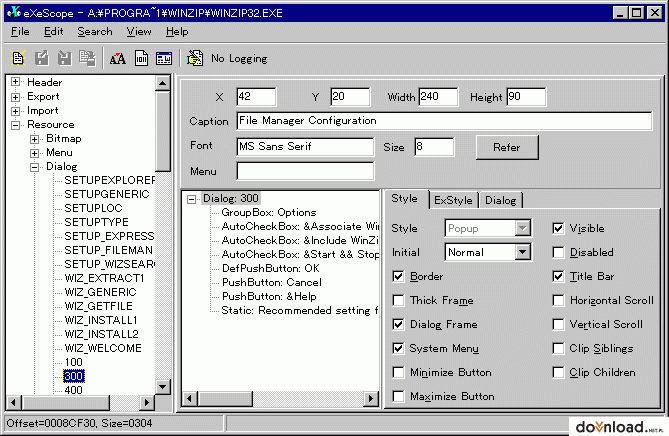Enable the Disabled checkbox
Viewport: 669px width, 436px height.
pos(558,252)
